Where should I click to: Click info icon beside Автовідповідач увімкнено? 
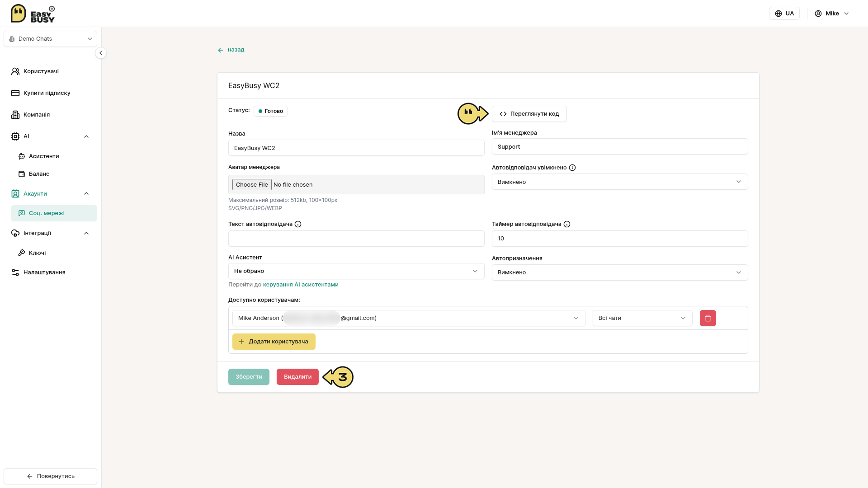tap(572, 168)
